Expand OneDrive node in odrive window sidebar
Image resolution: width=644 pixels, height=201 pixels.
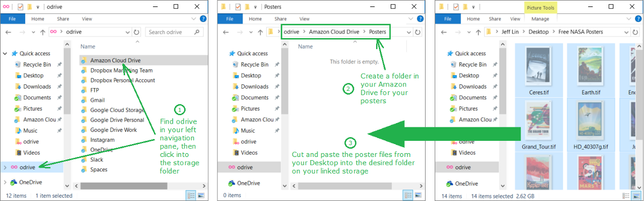pyautogui.click(x=5, y=183)
